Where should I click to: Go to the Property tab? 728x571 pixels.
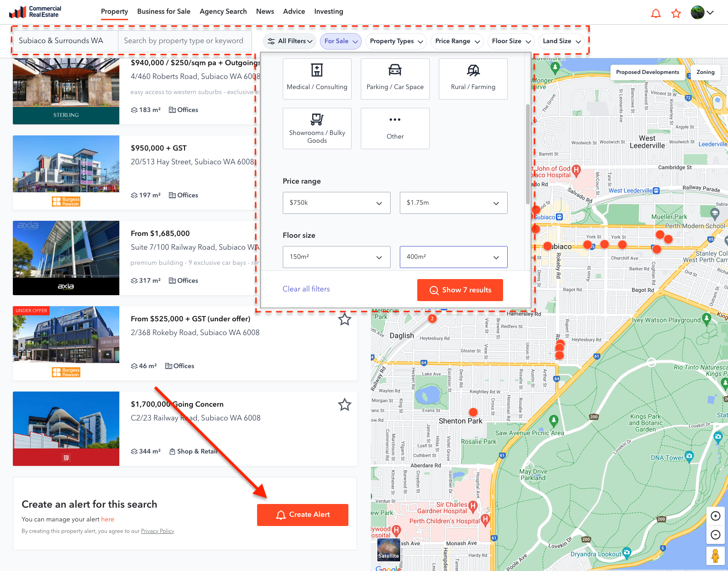pyautogui.click(x=114, y=11)
